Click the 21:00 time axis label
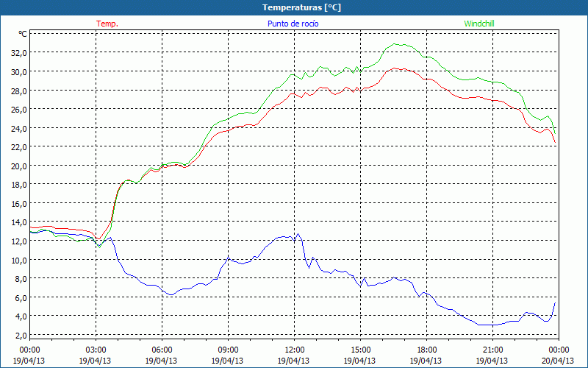Image resolution: width=588 pixels, height=368 pixels. pyautogui.click(x=492, y=350)
